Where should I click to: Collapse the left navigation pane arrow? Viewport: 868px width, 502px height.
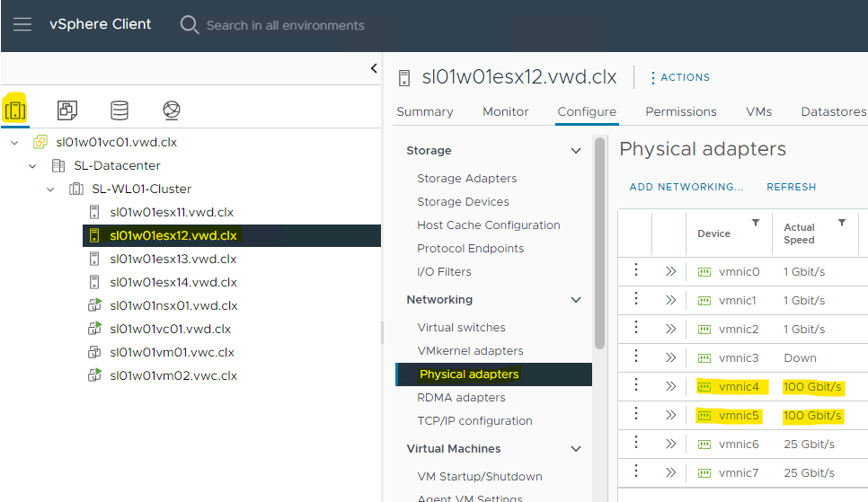pyautogui.click(x=374, y=68)
